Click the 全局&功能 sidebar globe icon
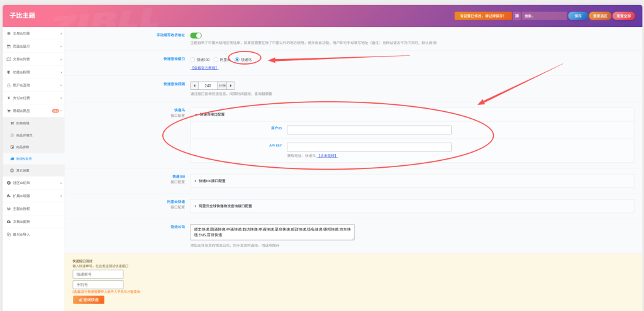The height and width of the screenshot is (311, 644). [9, 33]
